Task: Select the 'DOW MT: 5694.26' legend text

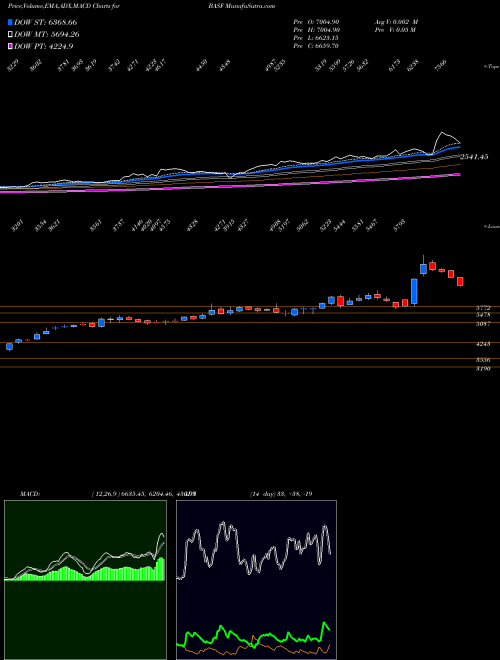Action: 47,35
